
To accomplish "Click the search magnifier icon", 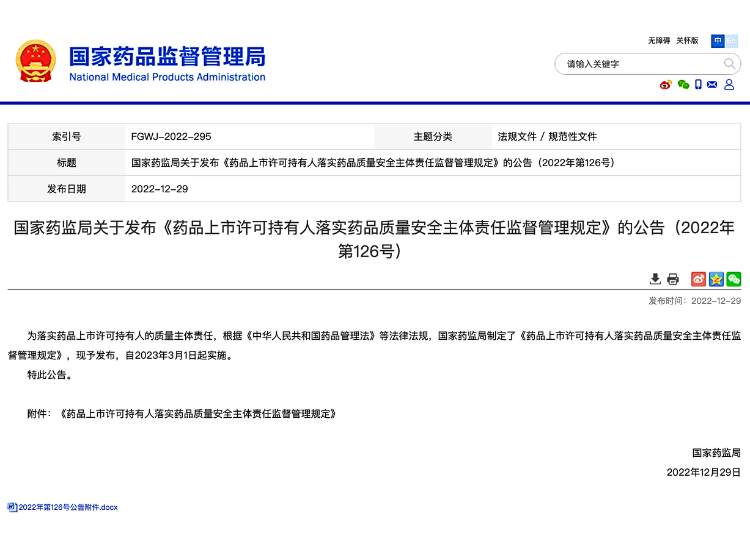I will [x=730, y=64].
